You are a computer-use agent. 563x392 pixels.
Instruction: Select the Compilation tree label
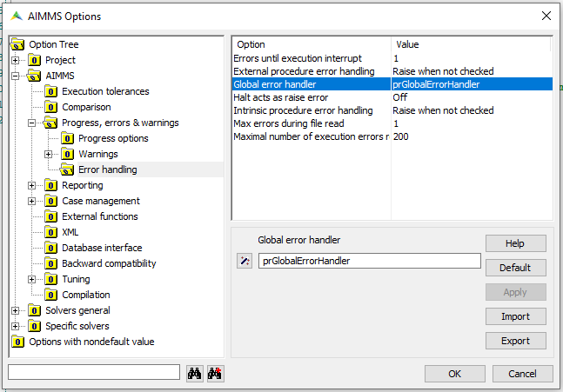pos(86,295)
